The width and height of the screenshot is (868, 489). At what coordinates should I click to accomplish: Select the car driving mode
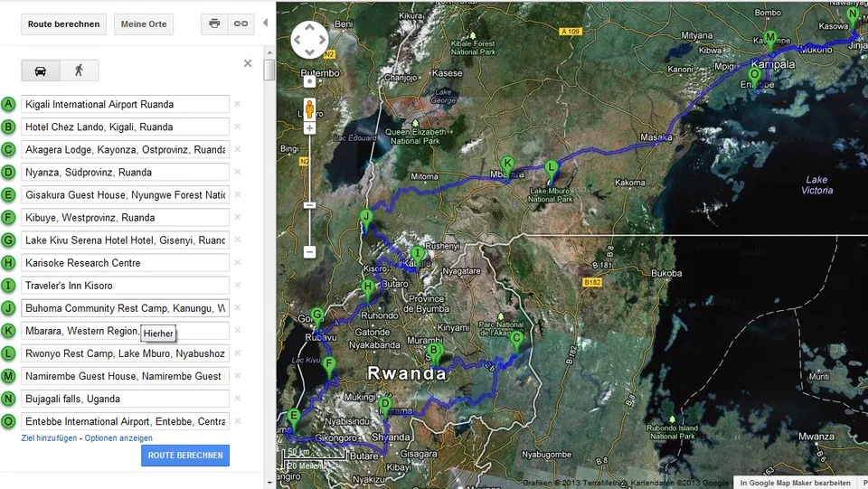point(41,71)
